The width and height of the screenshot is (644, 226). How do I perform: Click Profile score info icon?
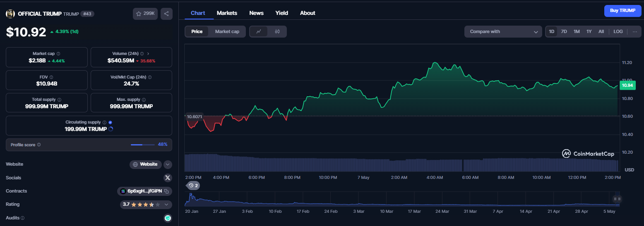39,145
